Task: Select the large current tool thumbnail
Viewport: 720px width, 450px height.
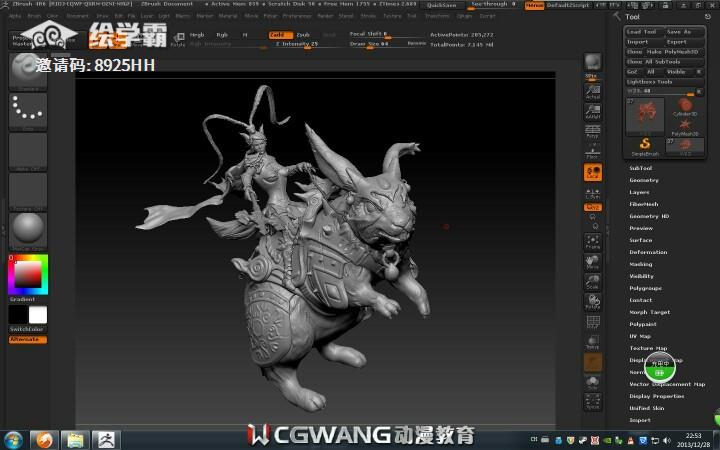Action: click(x=645, y=117)
